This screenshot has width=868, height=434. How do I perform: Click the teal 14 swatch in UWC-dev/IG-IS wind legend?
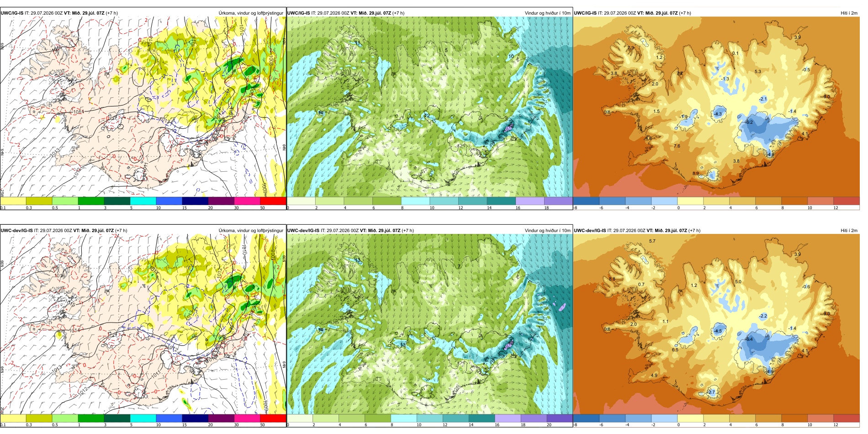[x=482, y=418]
